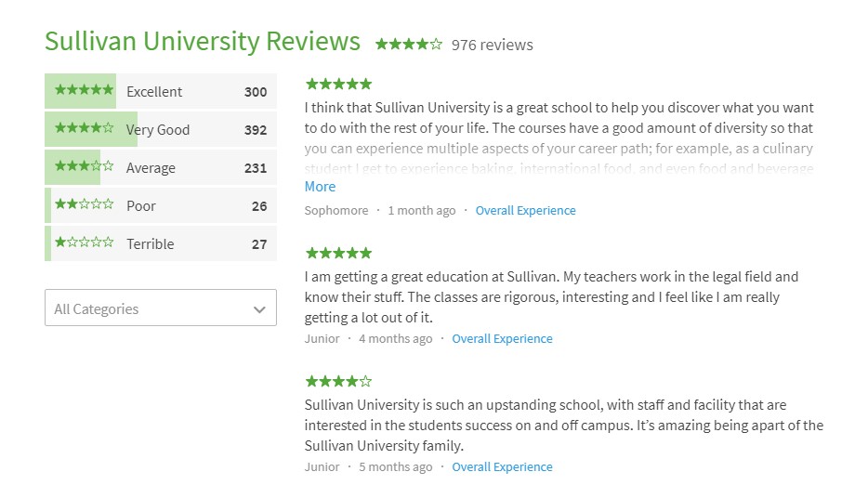The height and width of the screenshot is (485, 868).
Task: Click the 976 reviews count text
Action: point(493,45)
